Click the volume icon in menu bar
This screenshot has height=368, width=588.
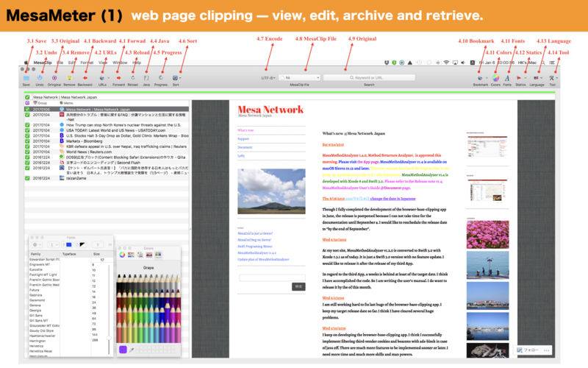(463, 63)
